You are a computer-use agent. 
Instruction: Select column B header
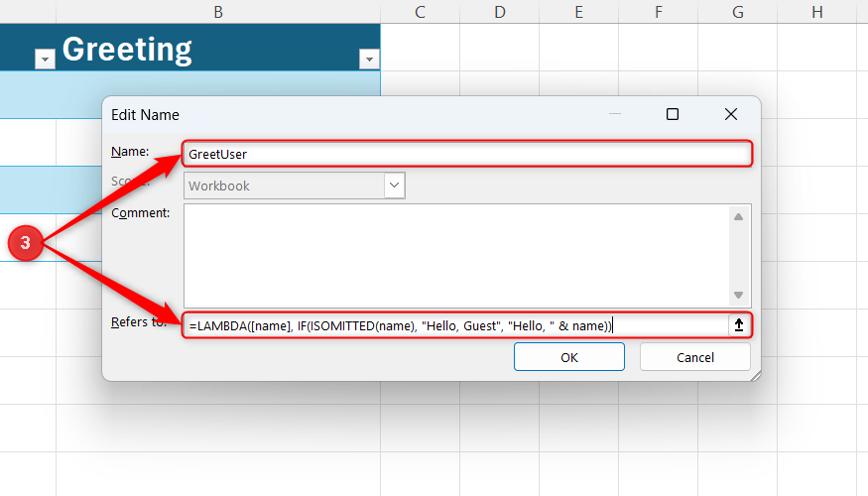pos(218,12)
